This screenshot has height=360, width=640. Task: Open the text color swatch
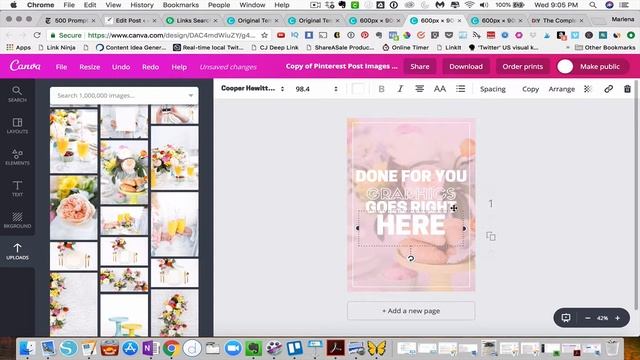click(358, 89)
